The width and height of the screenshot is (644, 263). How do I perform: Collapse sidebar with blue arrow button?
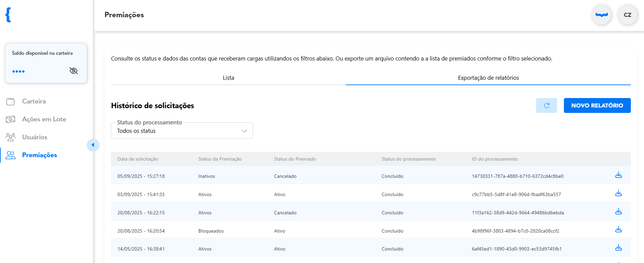point(93,145)
